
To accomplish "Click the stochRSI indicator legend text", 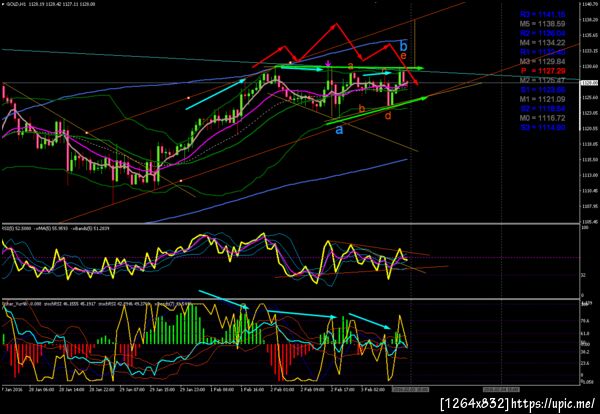I will point(96,304).
